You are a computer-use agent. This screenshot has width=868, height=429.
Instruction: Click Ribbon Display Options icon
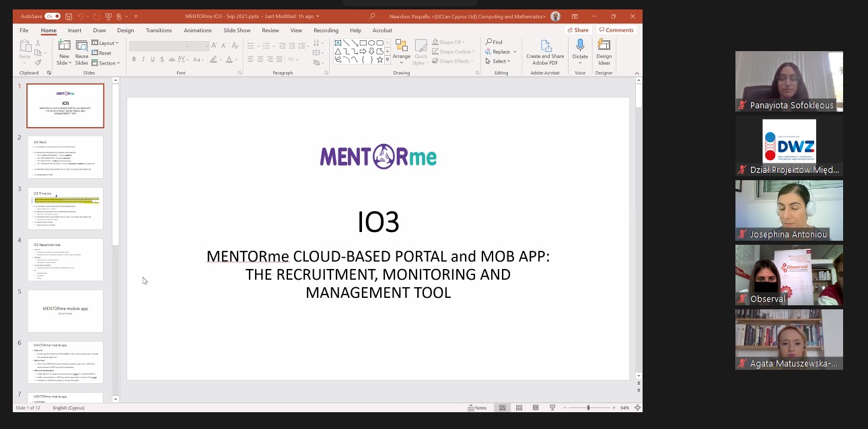point(575,16)
